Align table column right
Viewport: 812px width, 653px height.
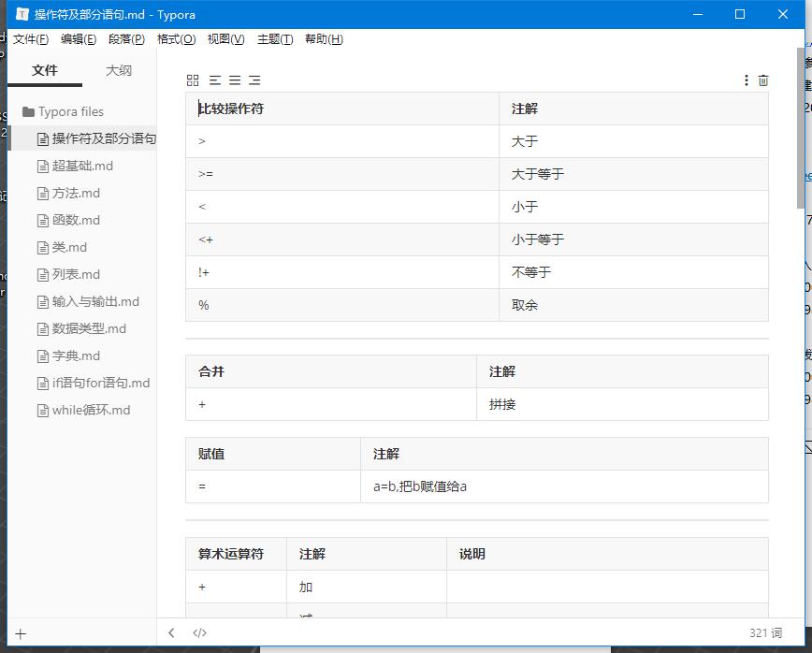(x=254, y=80)
